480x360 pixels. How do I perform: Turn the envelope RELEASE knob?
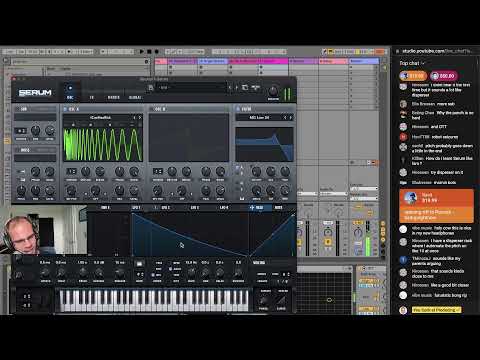click(x=120, y=273)
